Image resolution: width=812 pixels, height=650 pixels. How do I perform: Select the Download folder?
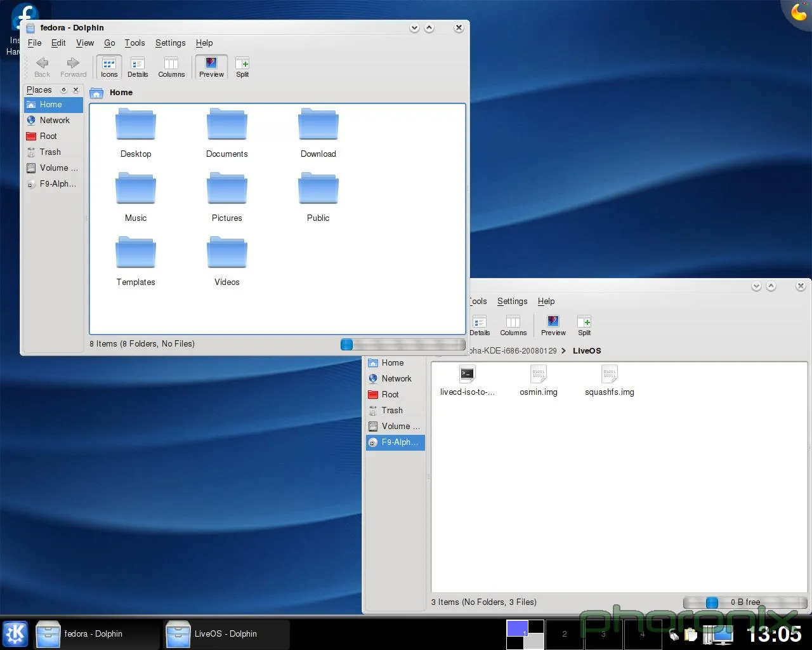click(318, 133)
